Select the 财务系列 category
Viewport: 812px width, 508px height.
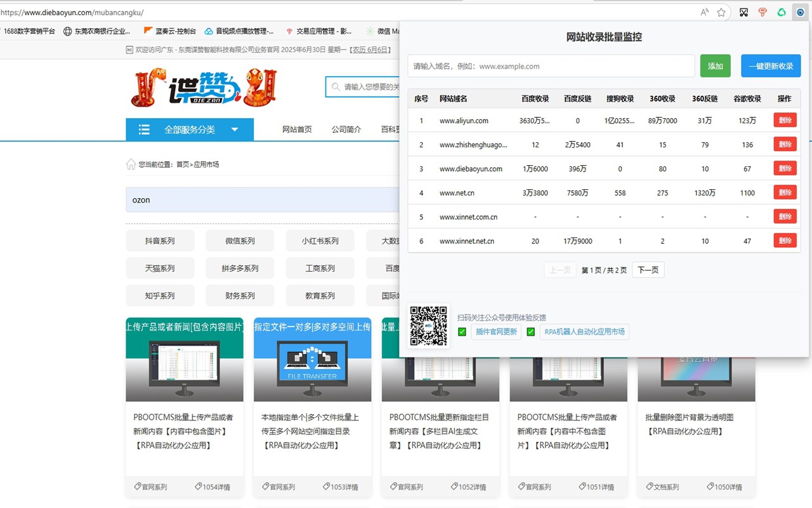(x=240, y=295)
